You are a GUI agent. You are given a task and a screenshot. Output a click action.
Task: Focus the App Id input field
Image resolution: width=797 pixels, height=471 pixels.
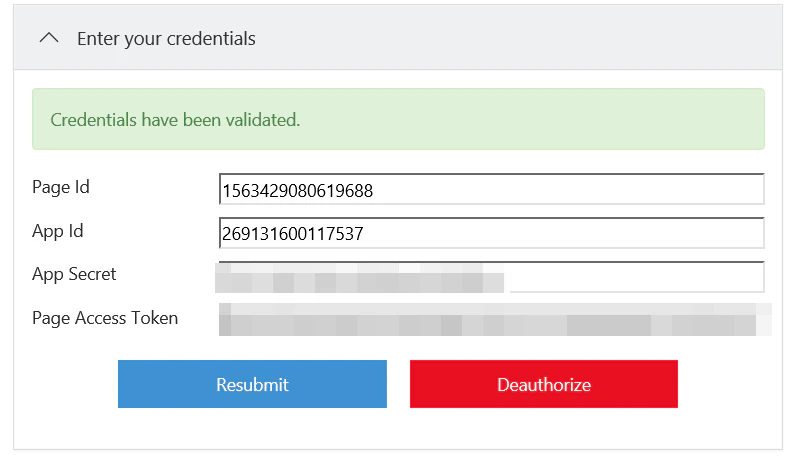click(x=492, y=233)
